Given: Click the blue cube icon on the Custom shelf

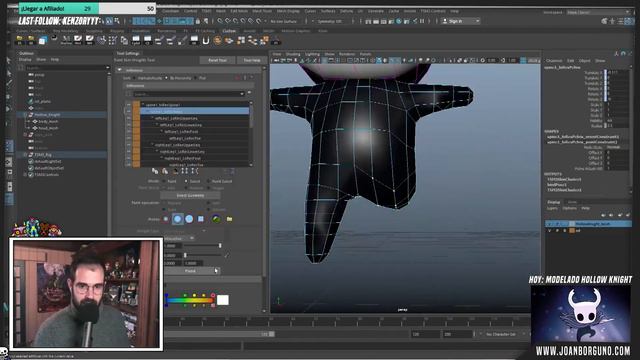Looking at the screenshot, I should [42, 40].
